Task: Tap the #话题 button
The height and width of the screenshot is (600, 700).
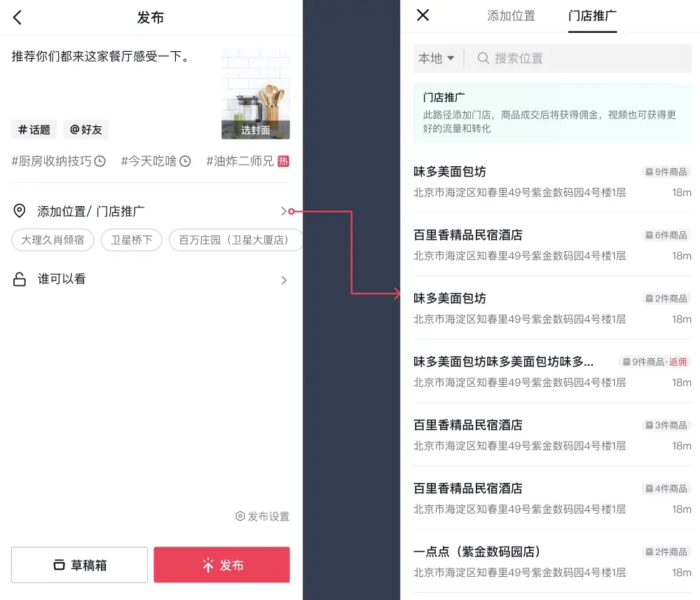Action: 34,130
